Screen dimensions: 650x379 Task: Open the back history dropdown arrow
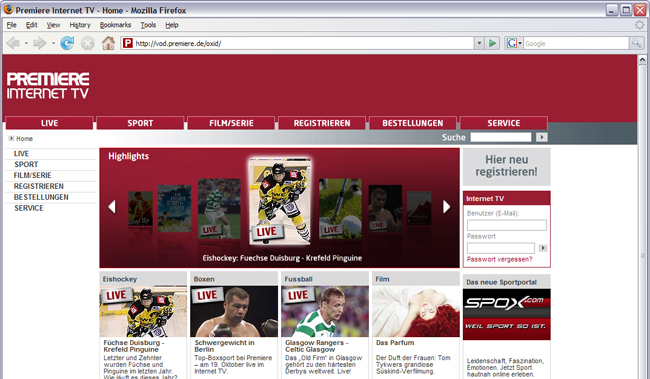pyautogui.click(x=26, y=43)
